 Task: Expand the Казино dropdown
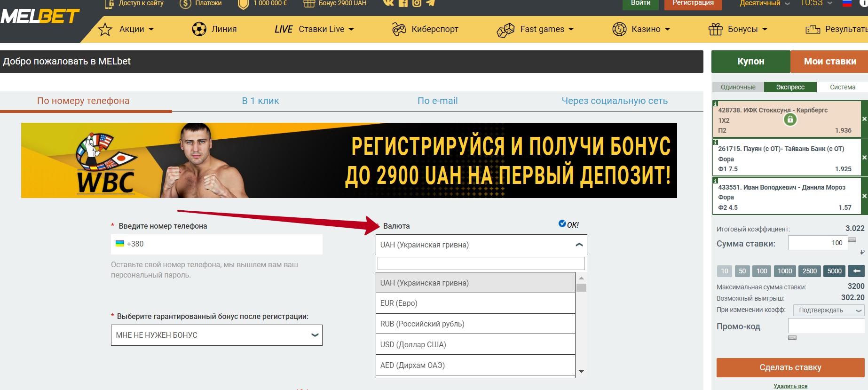[667, 30]
